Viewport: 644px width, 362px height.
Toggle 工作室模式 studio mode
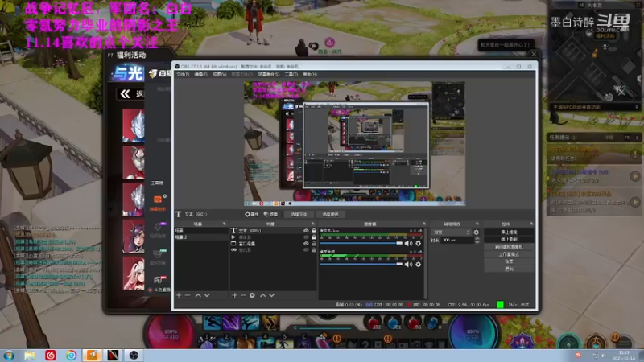pyautogui.click(x=509, y=254)
